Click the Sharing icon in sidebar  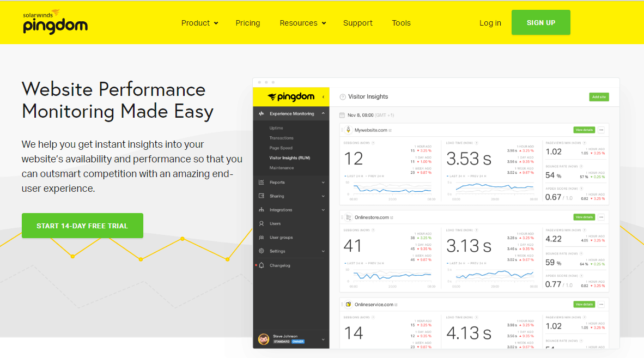click(261, 196)
